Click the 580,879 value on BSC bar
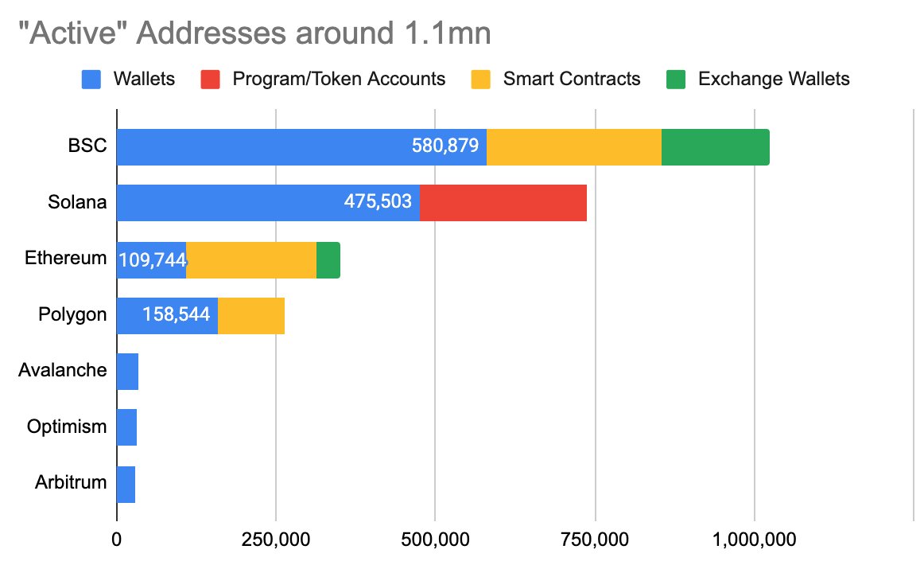 coord(445,145)
